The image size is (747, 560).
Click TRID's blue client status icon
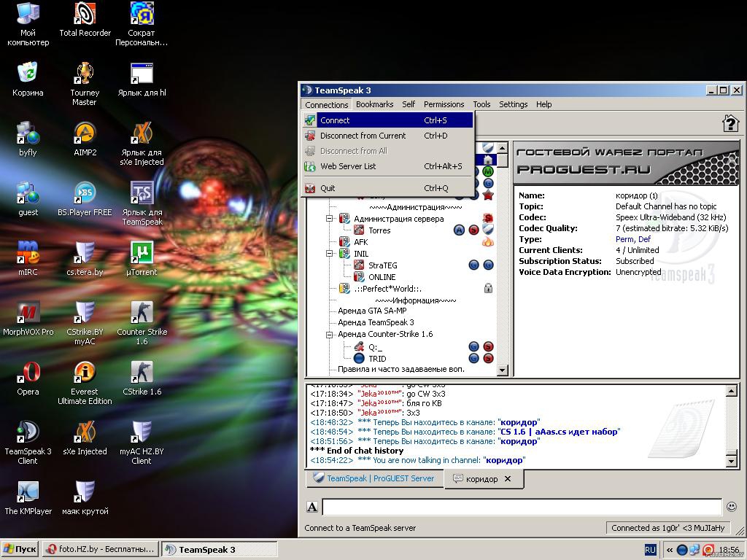[359, 358]
